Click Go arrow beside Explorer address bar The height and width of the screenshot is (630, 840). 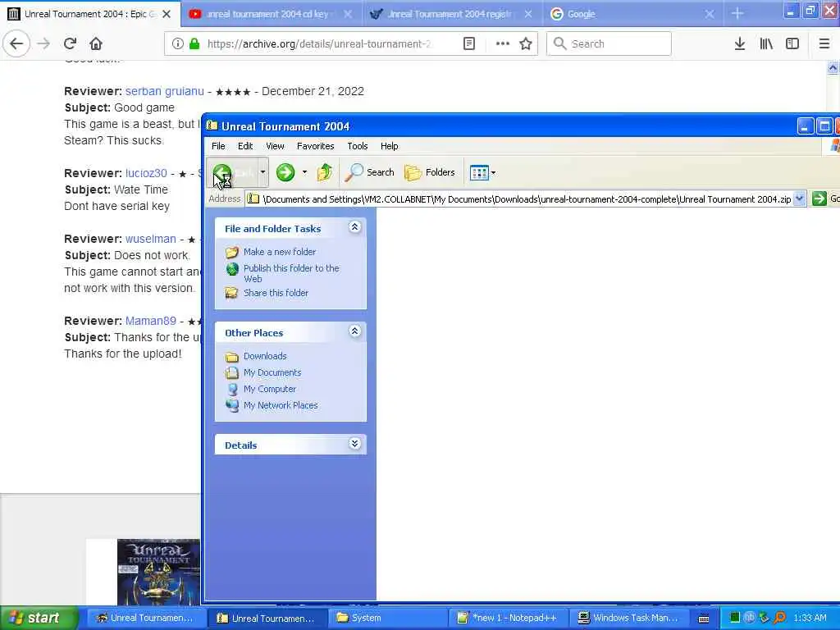[819, 199]
